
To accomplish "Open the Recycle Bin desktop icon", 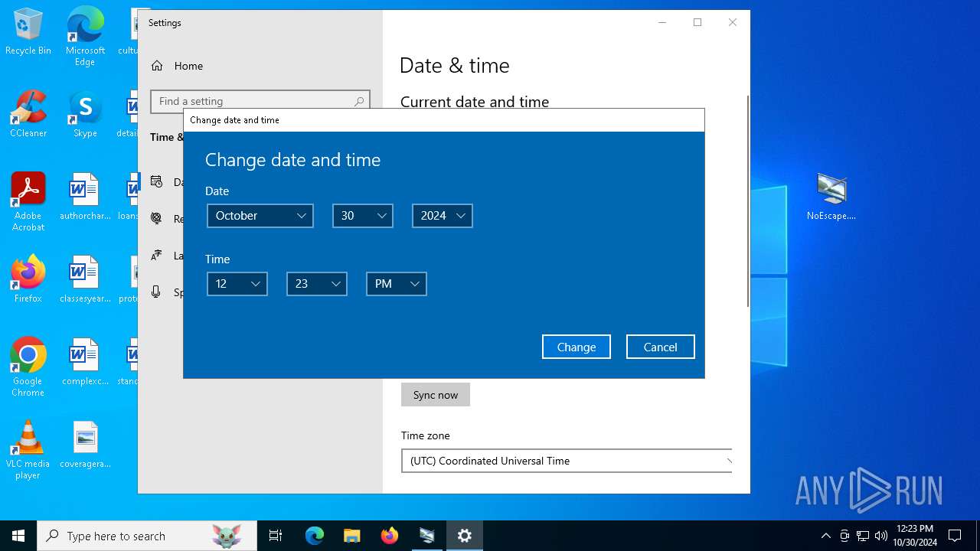I will (28, 32).
